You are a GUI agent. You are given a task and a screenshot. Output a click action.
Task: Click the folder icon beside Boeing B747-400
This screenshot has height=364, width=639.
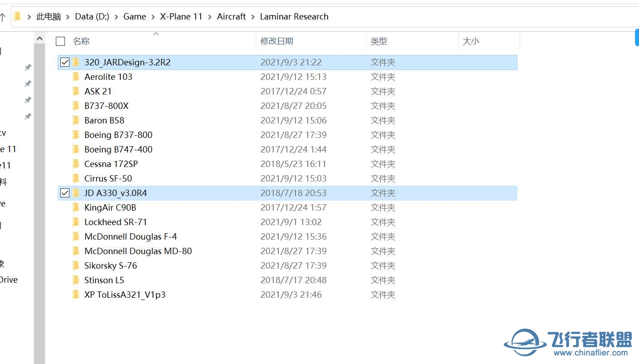pyautogui.click(x=76, y=149)
